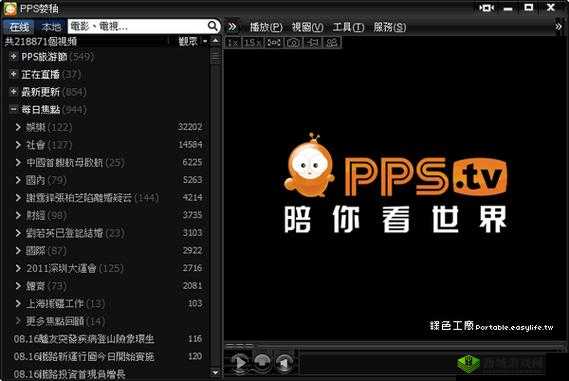Click viewer count 4214
Image resolution: width=569 pixels, height=381 pixels.
point(192,198)
